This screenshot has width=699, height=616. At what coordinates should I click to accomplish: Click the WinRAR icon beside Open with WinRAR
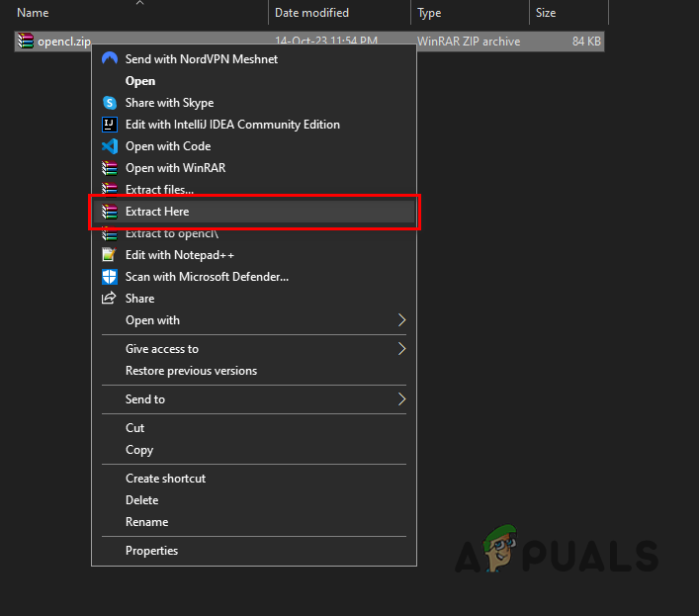[x=110, y=168]
